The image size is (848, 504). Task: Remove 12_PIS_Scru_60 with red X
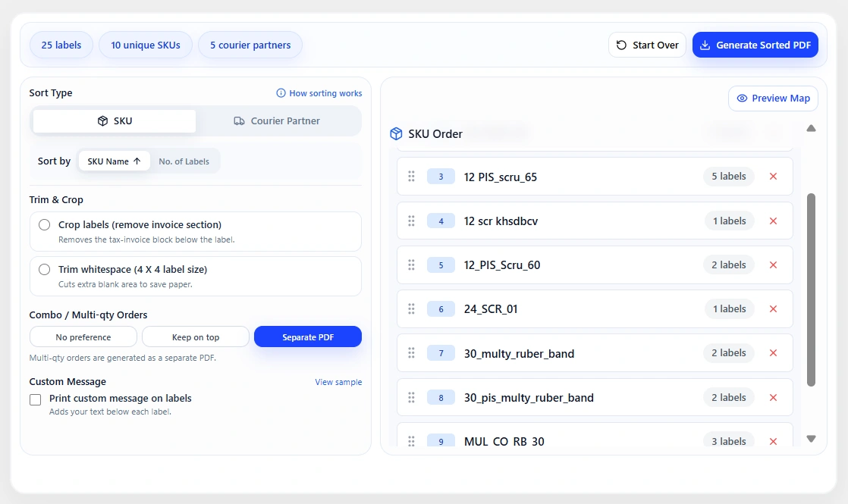tap(774, 265)
